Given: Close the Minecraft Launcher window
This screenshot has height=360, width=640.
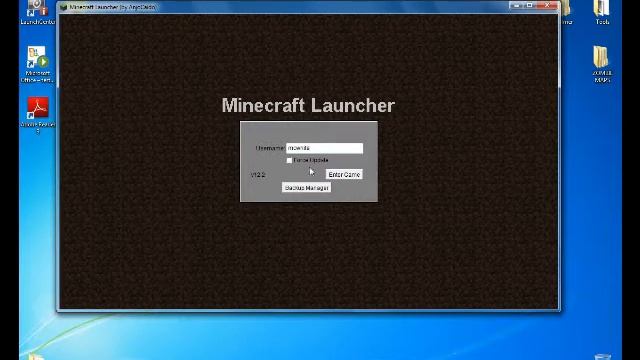Looking at the screenshot, I should pyautogui.click(x=547, y=5).
